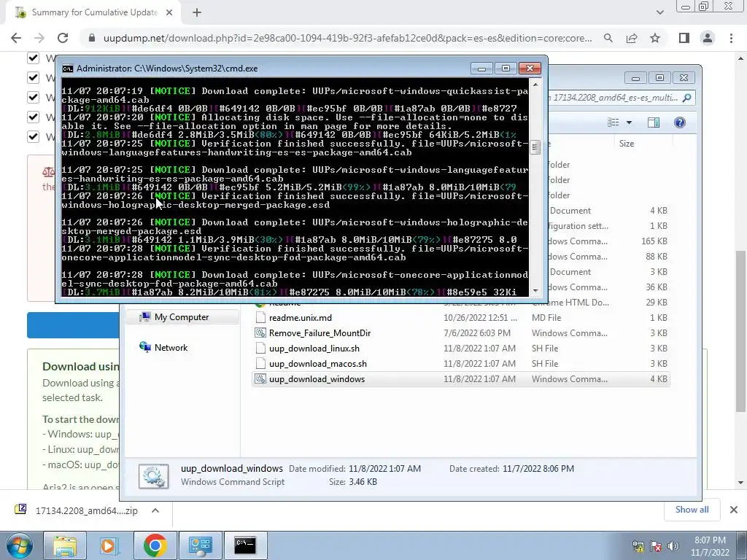Open Explorer help question mark
Viewport: 747px width, 560px height.
(x=679, y=122)
